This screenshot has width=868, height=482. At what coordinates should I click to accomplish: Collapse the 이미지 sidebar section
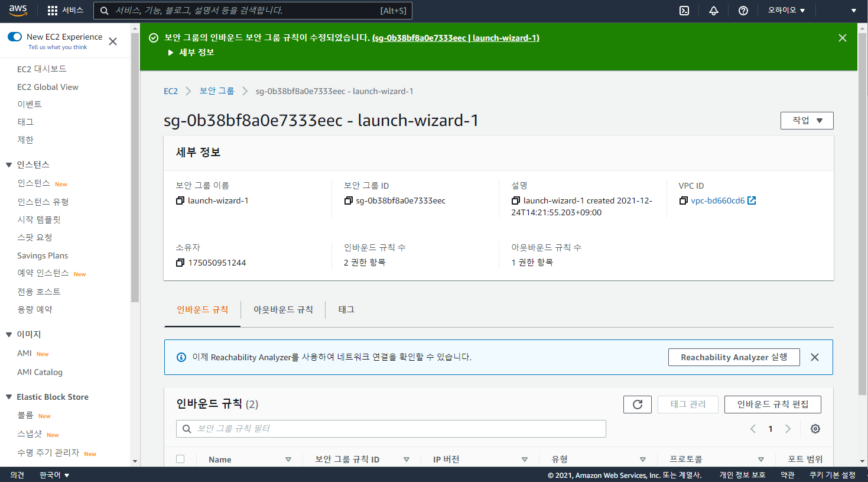click(x=9, y=335)
